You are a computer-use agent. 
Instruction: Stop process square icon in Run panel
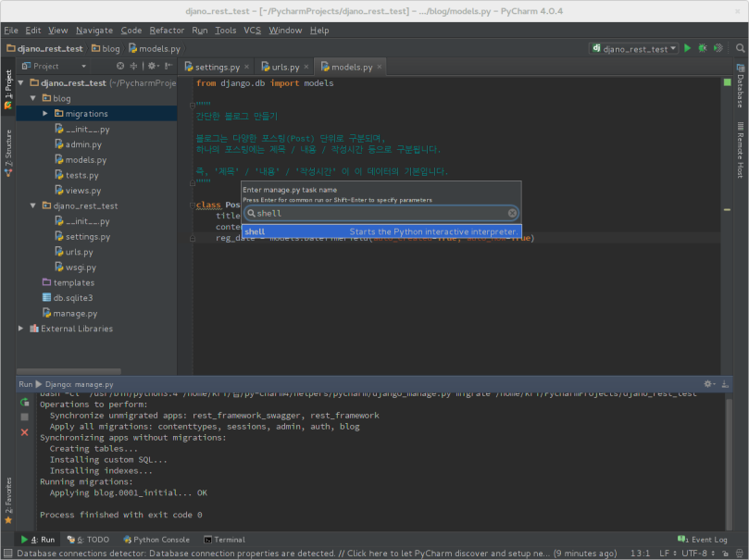point(25,417)
